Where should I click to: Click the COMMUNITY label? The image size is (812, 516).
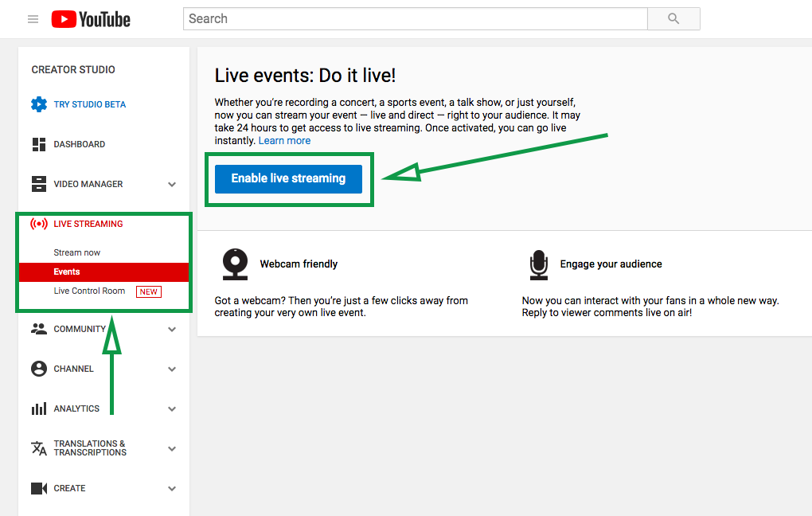[80, 329]
